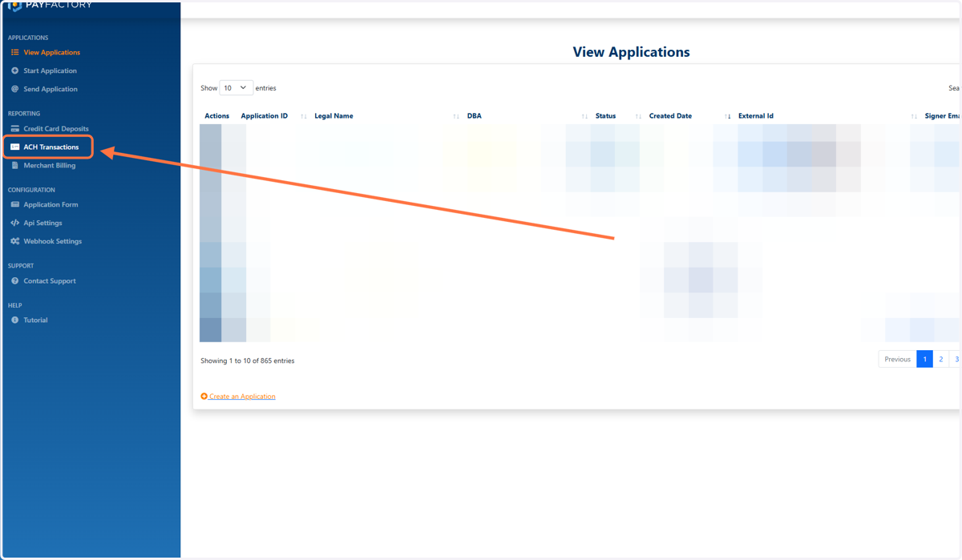Click the PayFactory logo icon
962x560 pixels.
(14, 6)
